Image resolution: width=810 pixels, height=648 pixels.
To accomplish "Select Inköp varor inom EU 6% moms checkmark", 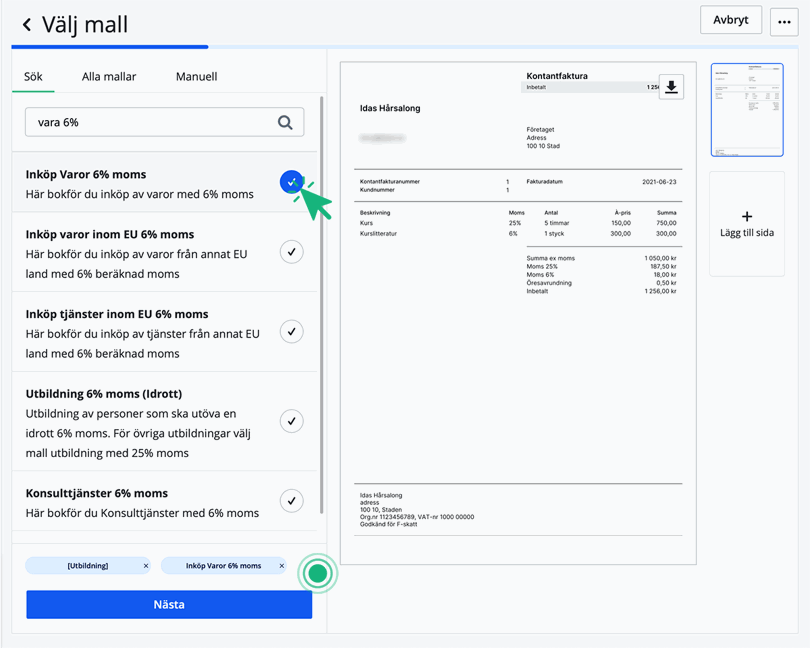I will tap(291, 252).
